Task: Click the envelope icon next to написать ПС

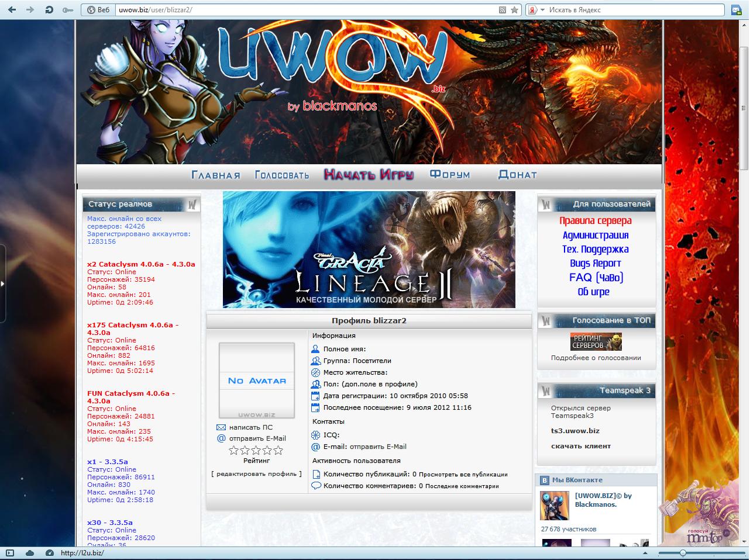Action: point(221,427)
